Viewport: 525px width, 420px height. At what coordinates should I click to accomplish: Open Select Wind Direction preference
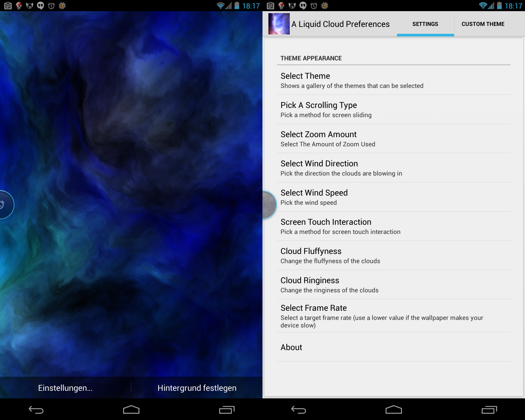[x=394, y=168]
